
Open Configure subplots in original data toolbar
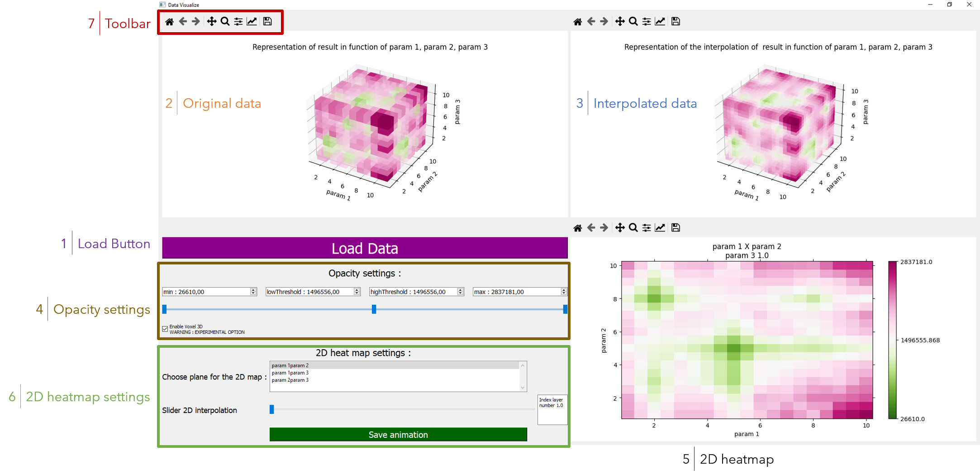pyautogui.click(x=238, y=21)
